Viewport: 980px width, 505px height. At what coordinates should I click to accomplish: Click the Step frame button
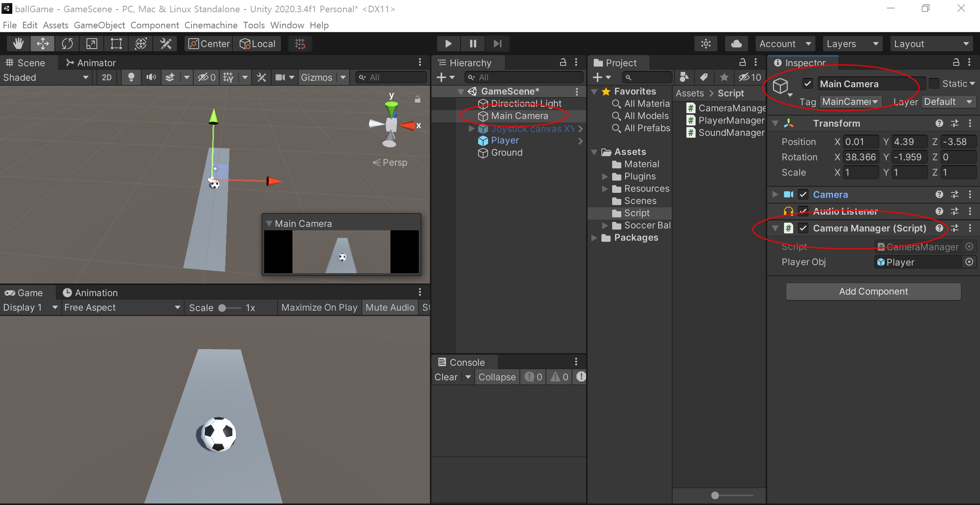tap(497, 44)
